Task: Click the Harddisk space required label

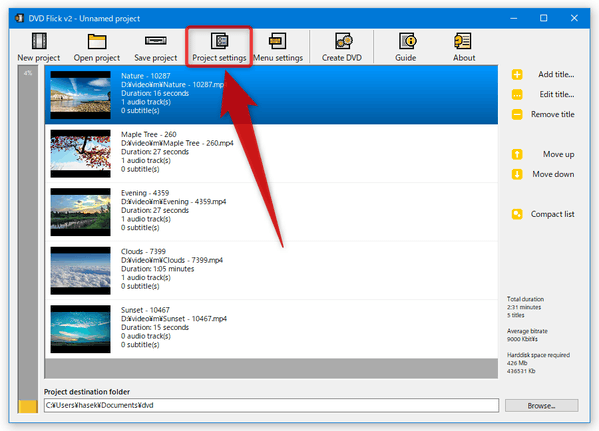Action: 538,355
